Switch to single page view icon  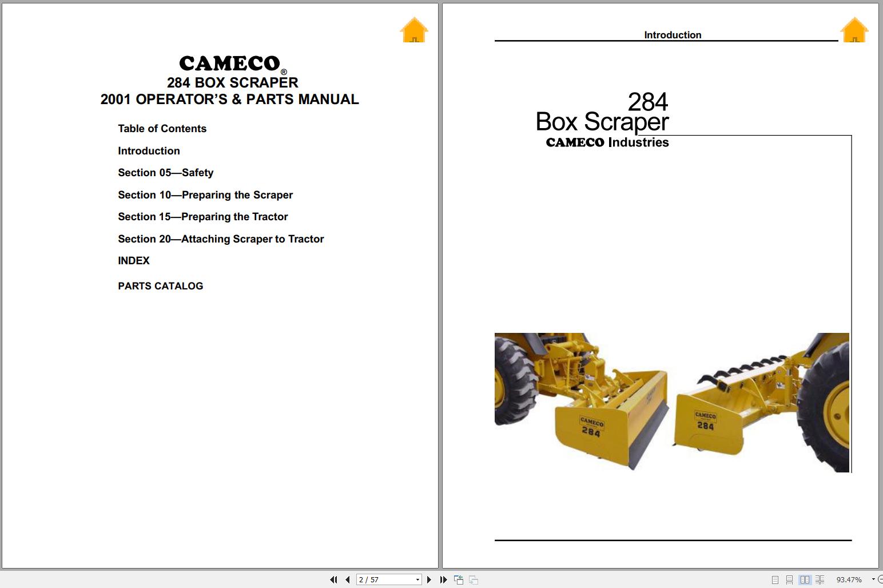775,579
